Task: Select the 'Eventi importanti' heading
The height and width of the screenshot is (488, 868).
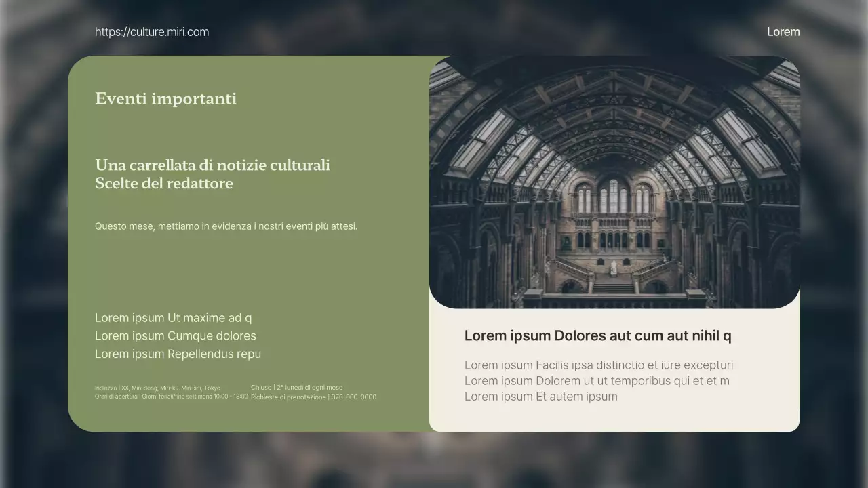Action: point(165,99)
